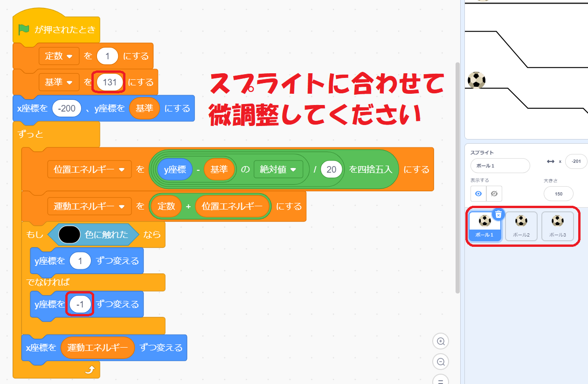The height and width of the screenshot is (384, 588).
Task: Hide the sprite using crossed-eye button
Action: pos(494,193)
